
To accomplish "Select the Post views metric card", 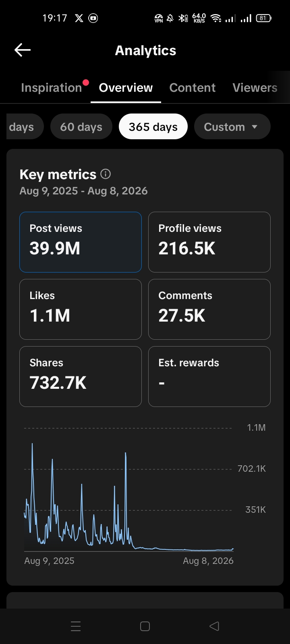I will click(x=81, y=242).
